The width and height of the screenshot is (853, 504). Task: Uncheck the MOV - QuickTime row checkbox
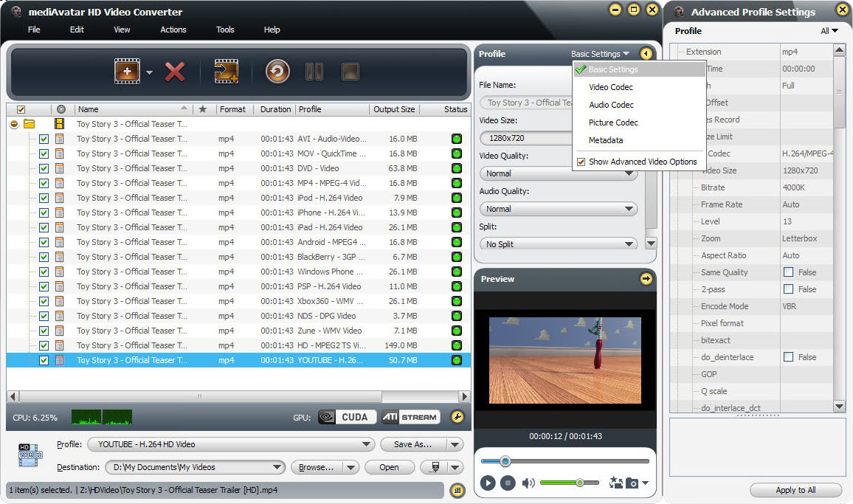coord(44,153)
